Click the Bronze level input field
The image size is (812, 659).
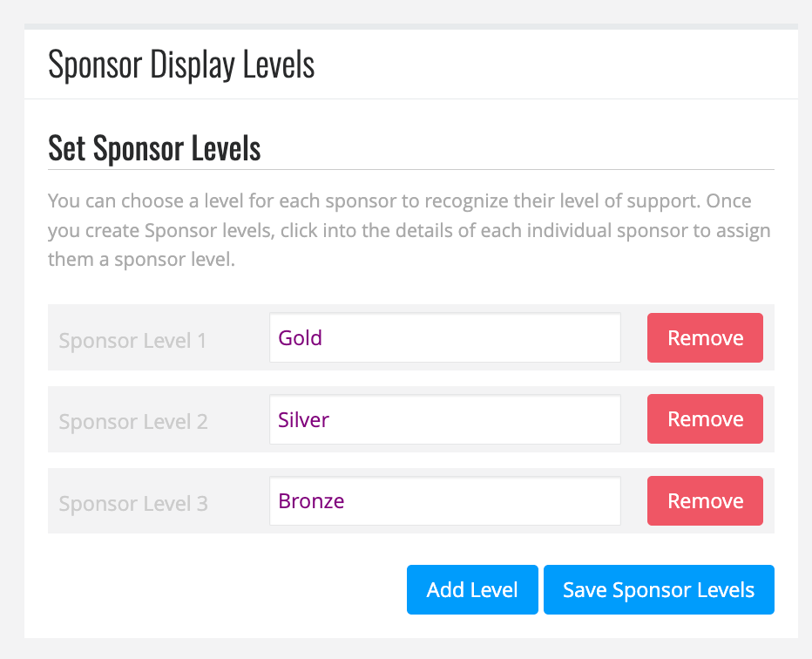tap(444, 501)
